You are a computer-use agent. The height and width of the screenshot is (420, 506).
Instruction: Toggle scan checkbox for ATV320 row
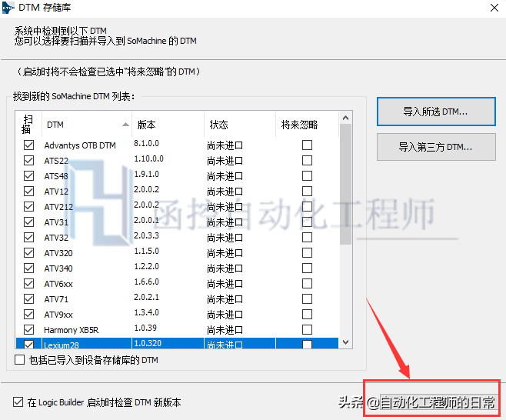[x=28, y=253]
